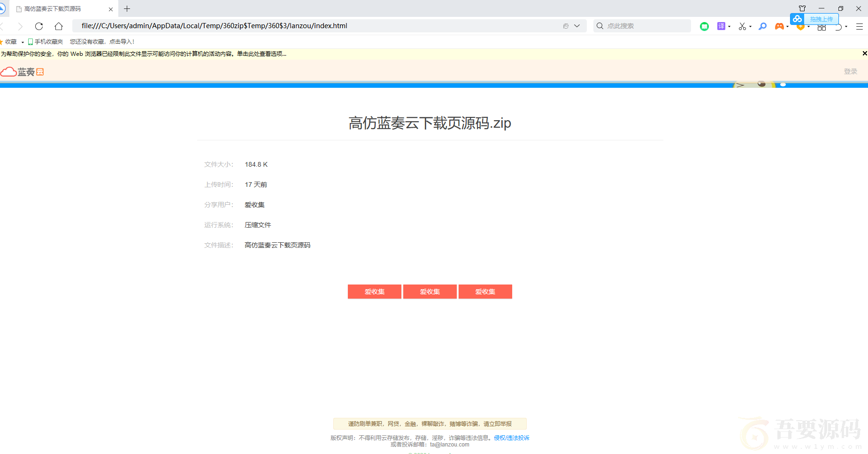This screenshot has width=868, height=454.
Task: Click the ta@lanzou.com complaint email text
Action: pos(450,445)
